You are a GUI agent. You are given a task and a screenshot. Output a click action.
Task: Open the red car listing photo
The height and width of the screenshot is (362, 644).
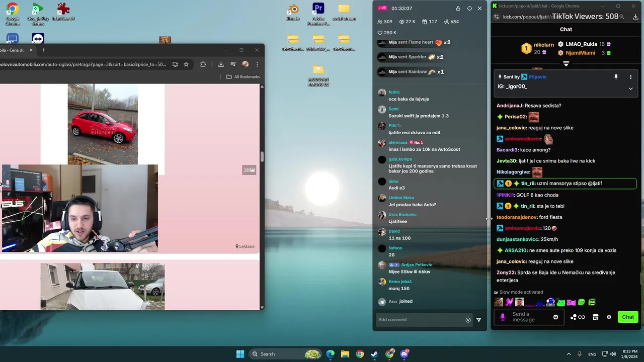coord(103,124)
